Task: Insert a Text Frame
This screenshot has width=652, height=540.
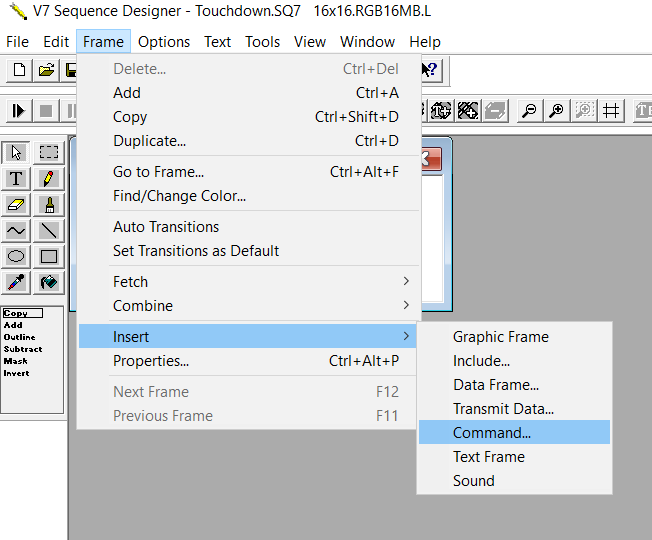Action: coord(514,457)
